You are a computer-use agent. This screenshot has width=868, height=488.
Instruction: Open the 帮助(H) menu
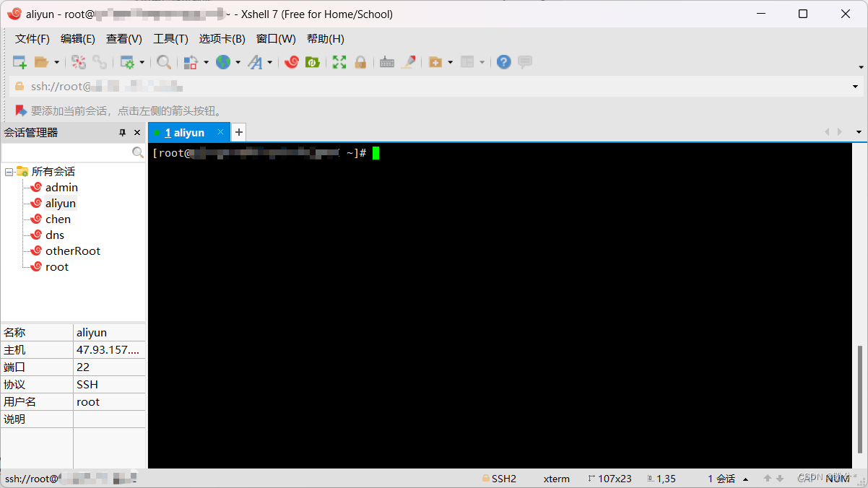point(326,39)
